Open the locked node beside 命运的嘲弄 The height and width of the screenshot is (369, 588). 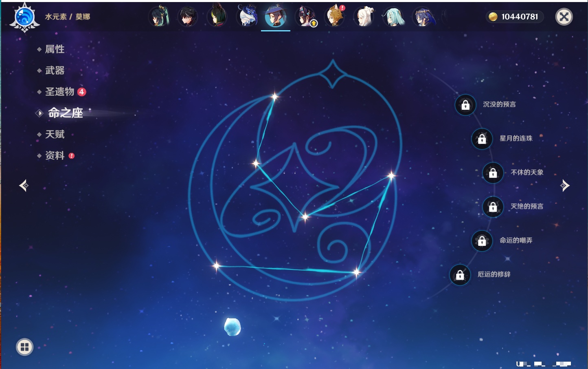482,241
